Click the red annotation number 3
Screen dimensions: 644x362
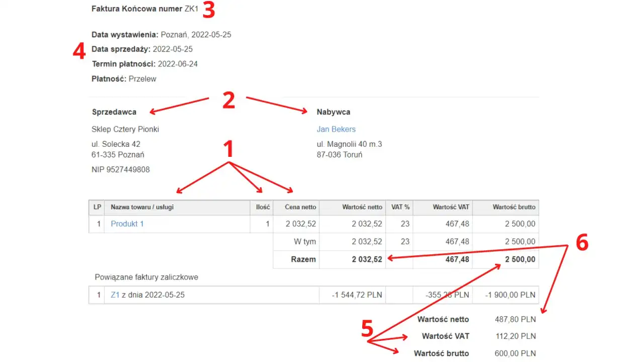[208, 11]
